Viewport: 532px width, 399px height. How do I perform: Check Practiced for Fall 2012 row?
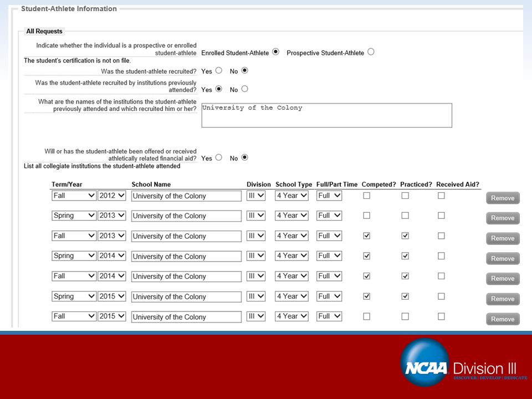coord(405,196)
